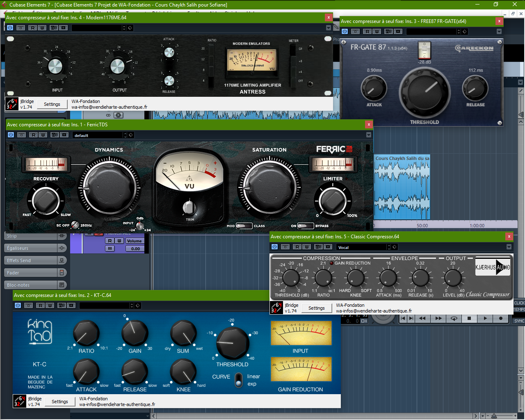
Task: Click transport Rewind button
Action: point(422,318)
